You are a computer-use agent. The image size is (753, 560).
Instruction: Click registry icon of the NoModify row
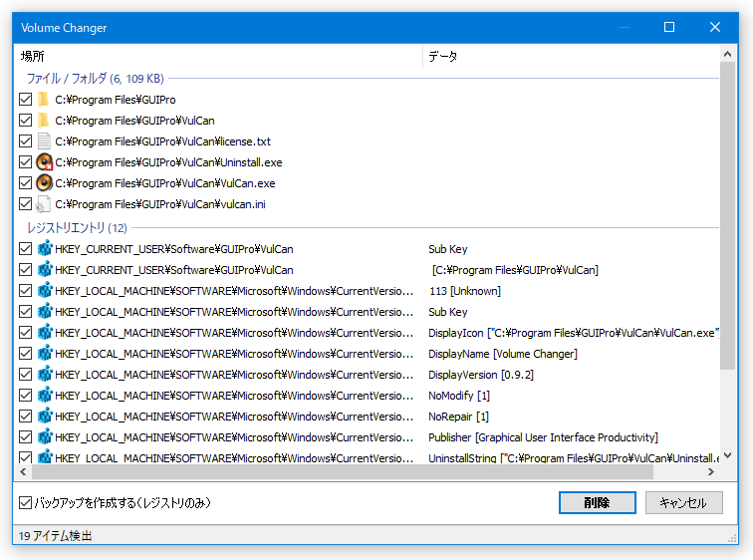[x=45, y=396]
